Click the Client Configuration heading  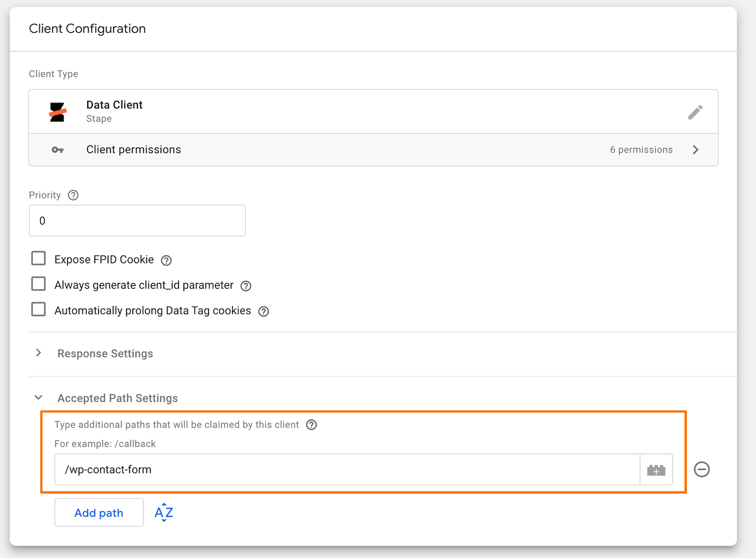pyautogui.click(x=87, y=28)
